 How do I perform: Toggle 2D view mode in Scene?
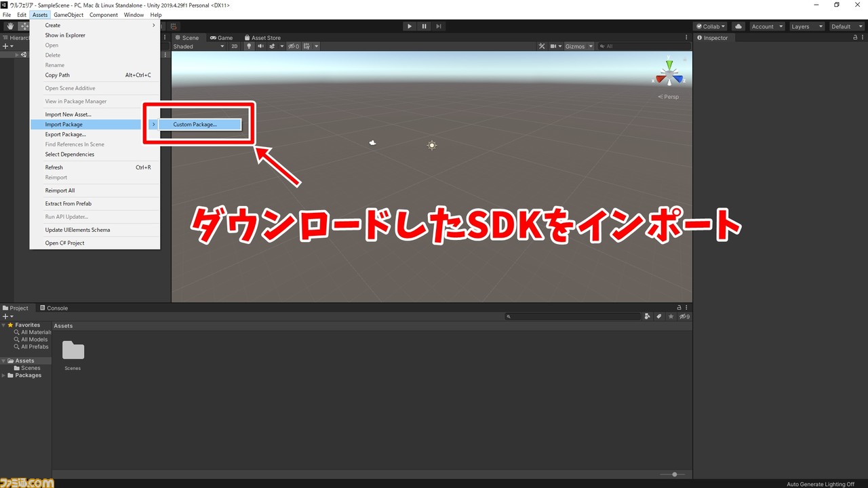coord(235,46)
